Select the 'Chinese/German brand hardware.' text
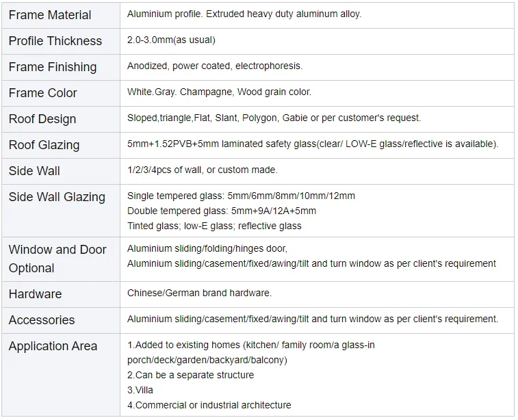The width and height of the screenshot is (518, 420). click(x=199, y=293)
